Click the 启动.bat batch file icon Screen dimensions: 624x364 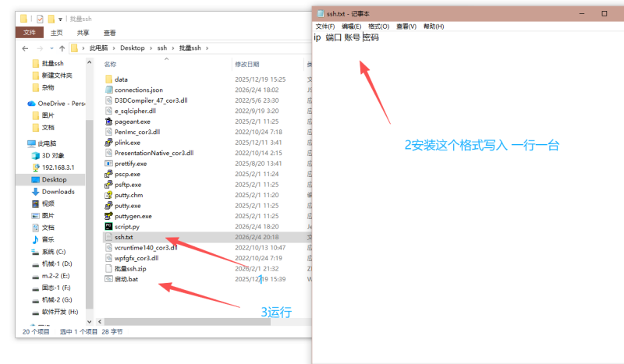point(108,279)
